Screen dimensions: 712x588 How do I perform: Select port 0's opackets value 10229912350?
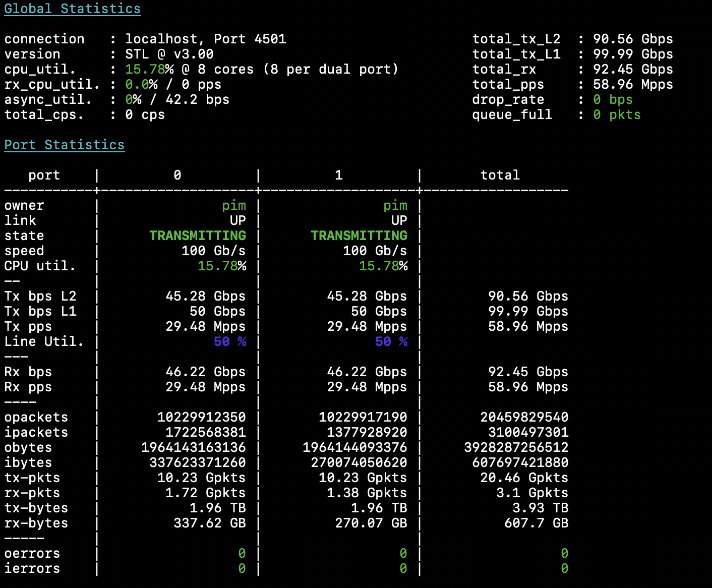pos(201,417)
